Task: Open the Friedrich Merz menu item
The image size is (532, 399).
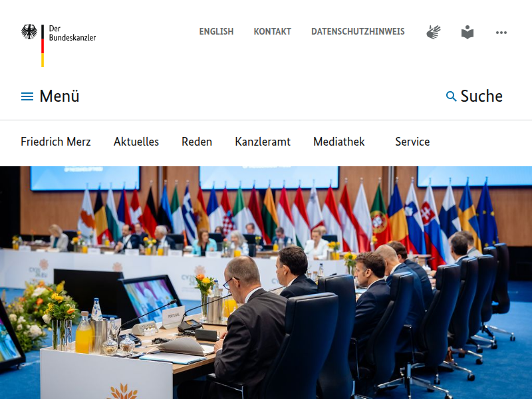Action: (56, 142)
